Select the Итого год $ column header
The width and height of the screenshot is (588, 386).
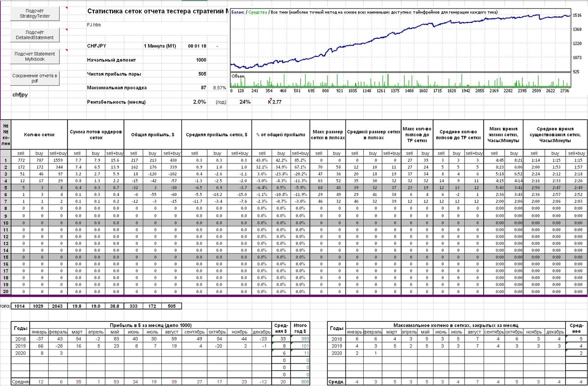tap(300, 329)
